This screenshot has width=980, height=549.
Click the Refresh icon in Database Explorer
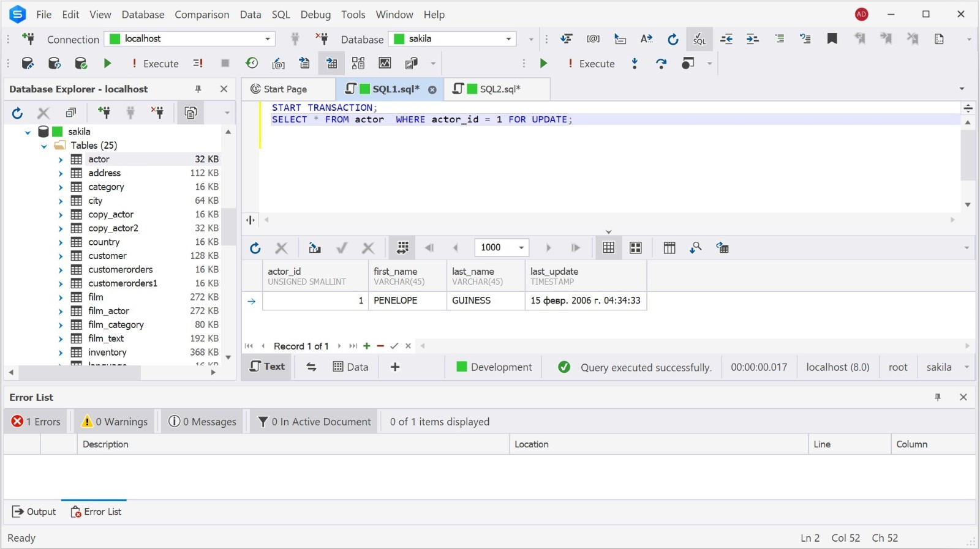click(x=17, y=113)
